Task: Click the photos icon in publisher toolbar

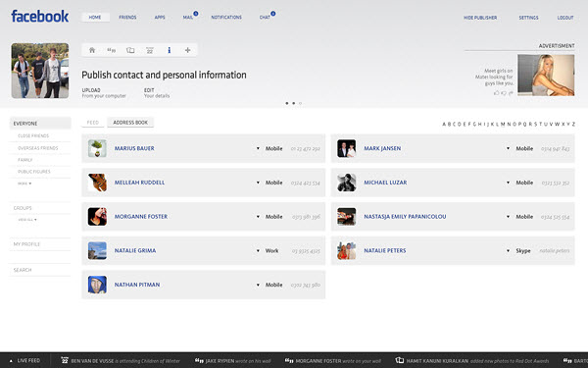Action: click(130, 50)
